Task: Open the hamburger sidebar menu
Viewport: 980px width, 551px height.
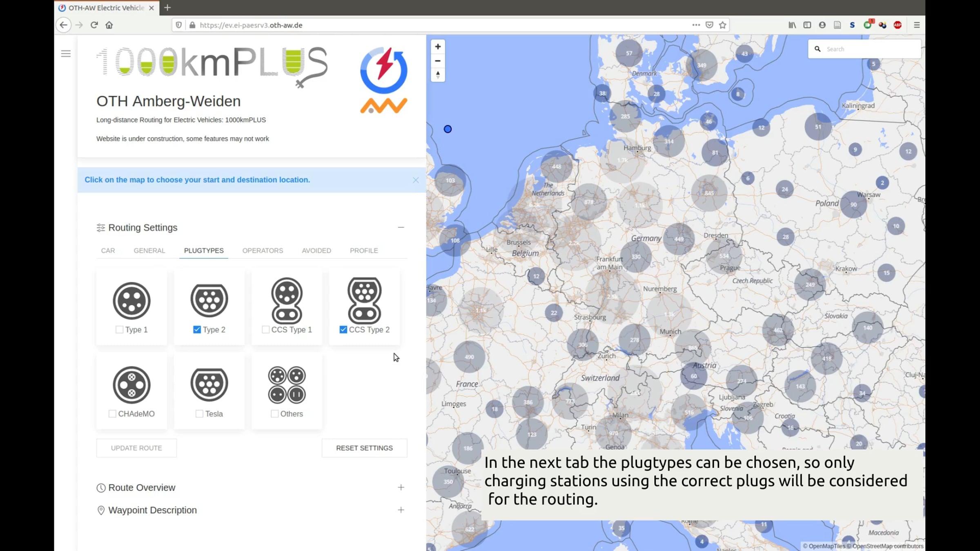Action: [x=66, y=53]
